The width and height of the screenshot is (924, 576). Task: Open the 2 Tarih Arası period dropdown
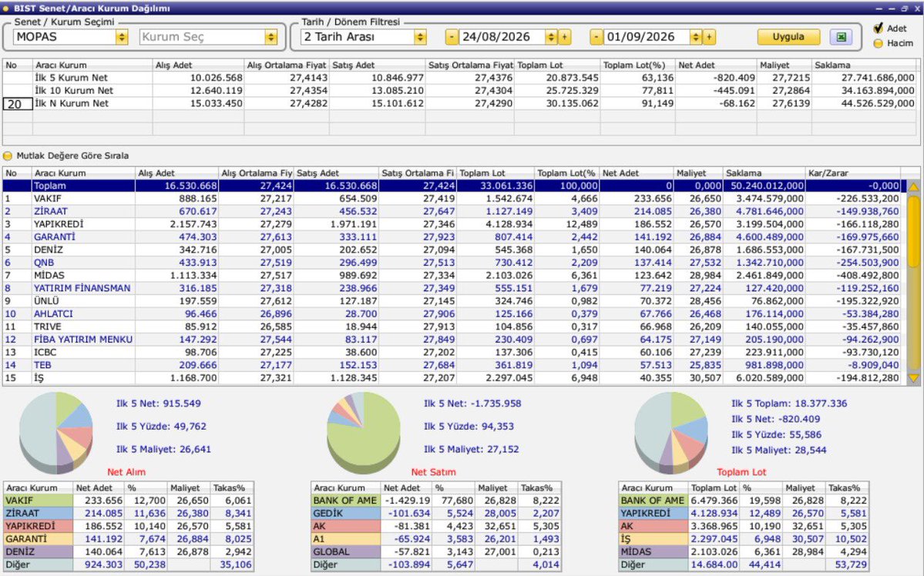click(x=420, y=37)
